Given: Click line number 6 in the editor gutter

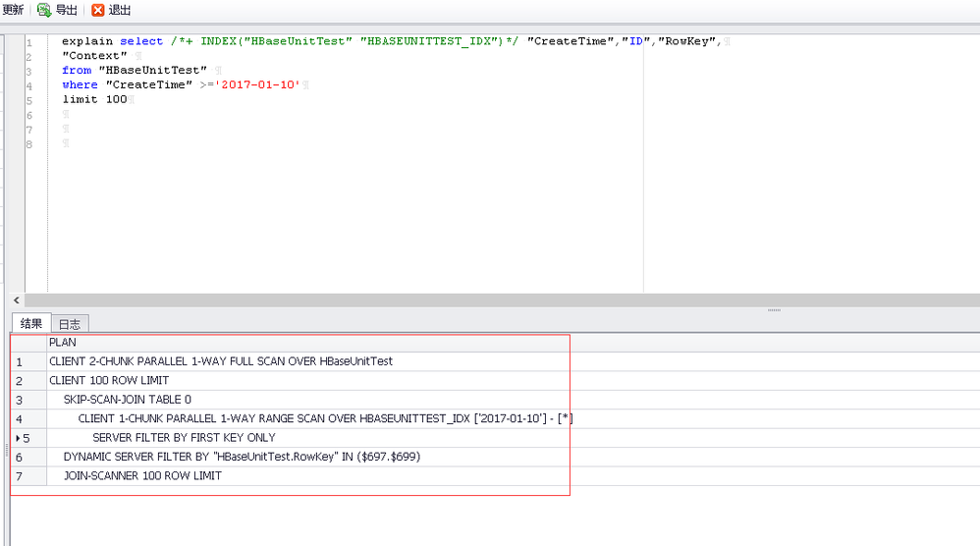Looking at the screenshot, I should (28, 116).
